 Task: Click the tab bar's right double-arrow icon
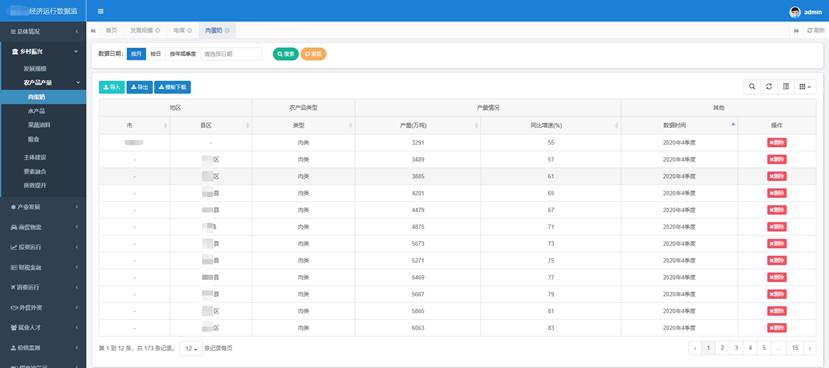point(796,31)
